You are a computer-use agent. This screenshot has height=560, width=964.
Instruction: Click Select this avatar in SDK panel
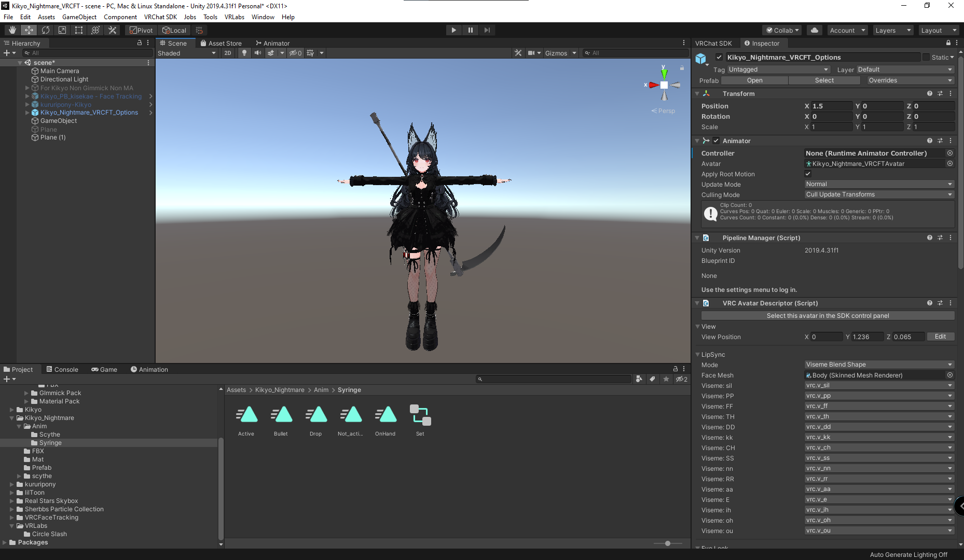[x=828, y=315]
